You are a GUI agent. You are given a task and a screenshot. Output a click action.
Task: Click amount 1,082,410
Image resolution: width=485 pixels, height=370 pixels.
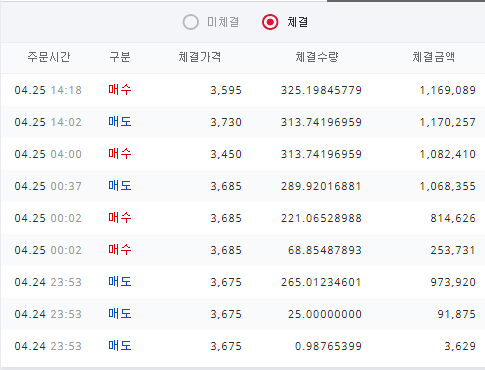[x=448, y=154]
